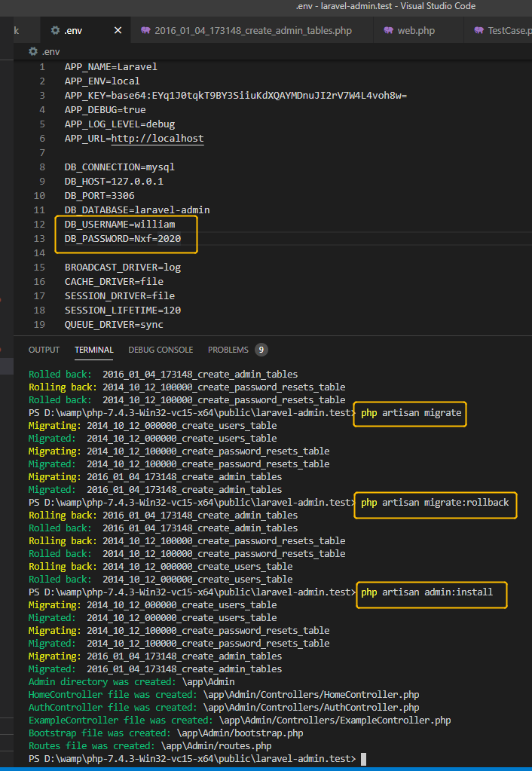
Task: Click 'Rolling back: 2014_10_12_000000_create_users_table' terminal line
Action: (161, 567)
